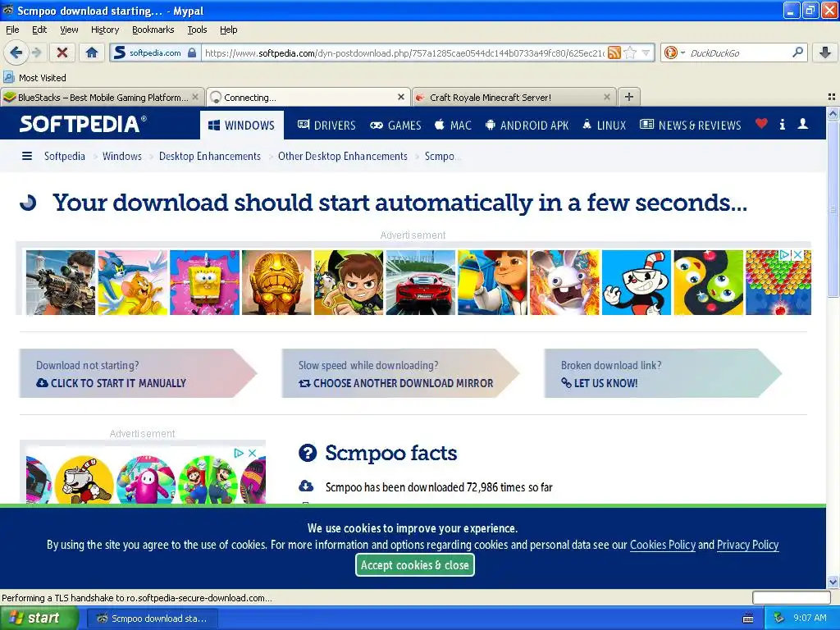Close the lower left ad with X
The image size is (840, 630).
[x=253, y=453]
